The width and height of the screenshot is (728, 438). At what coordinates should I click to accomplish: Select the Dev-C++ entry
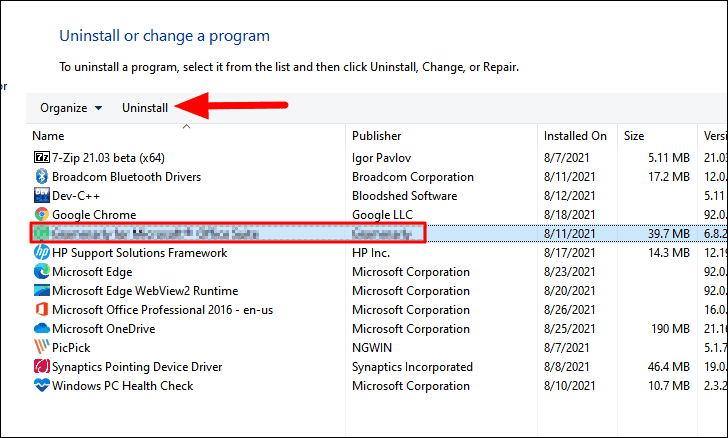click(x=76, y=196)
